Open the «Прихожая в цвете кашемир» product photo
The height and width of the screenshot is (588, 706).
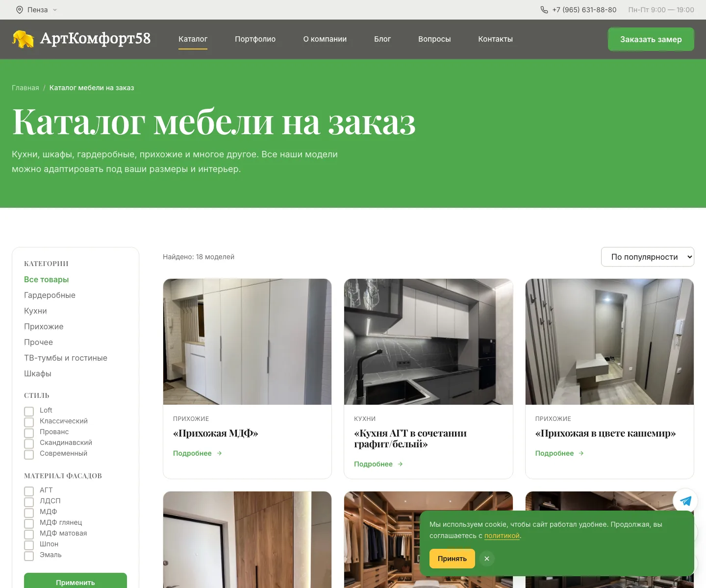609,342
